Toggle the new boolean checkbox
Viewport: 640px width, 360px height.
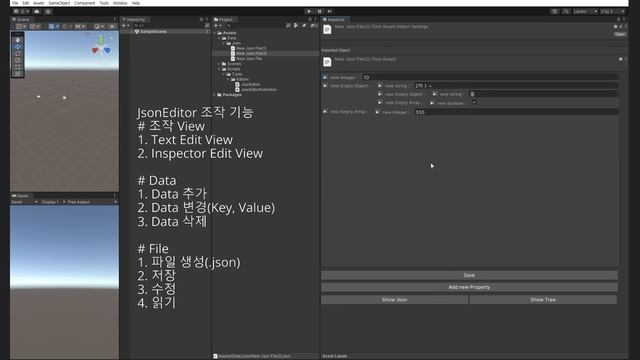coord(474,102)
